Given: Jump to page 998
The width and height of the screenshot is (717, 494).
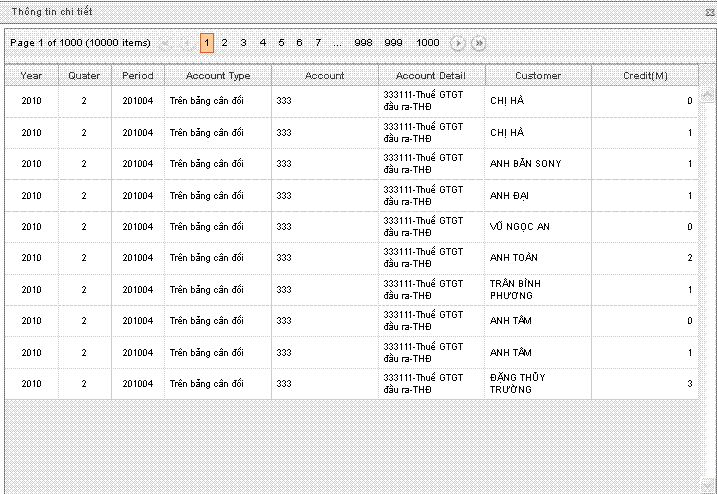Looking at the screenshot, I should click(363, 43).
